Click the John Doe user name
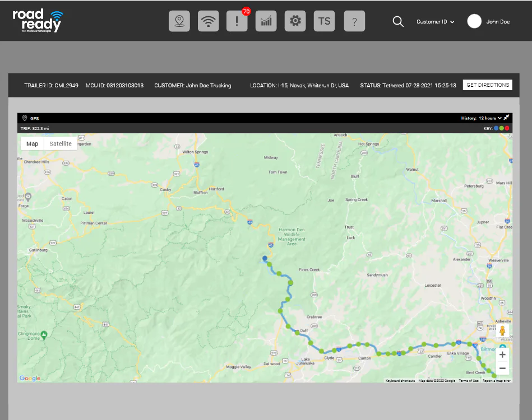The image size is (532, 420). pyautogui.click(x=498, y=22)
